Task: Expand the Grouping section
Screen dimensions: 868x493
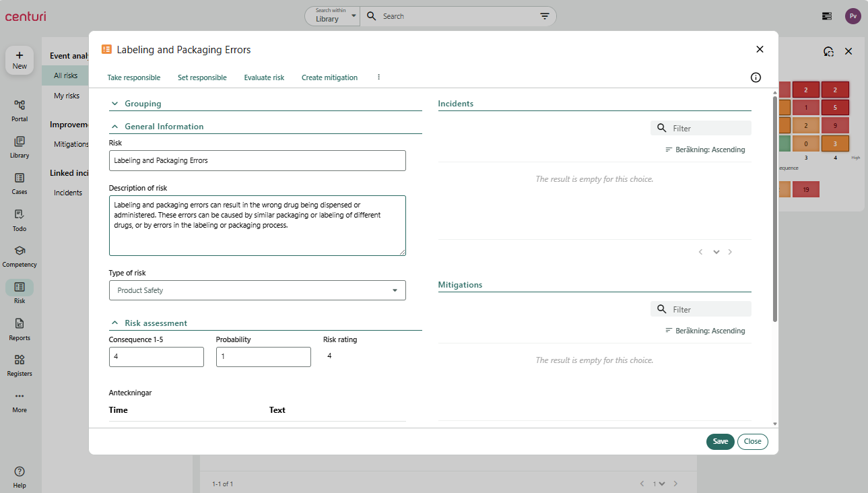Action: 114,104
